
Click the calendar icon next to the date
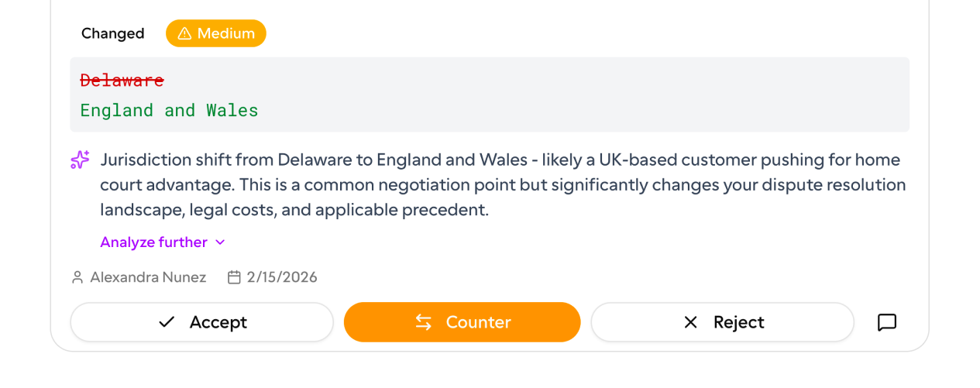click(x=234, y=277)
